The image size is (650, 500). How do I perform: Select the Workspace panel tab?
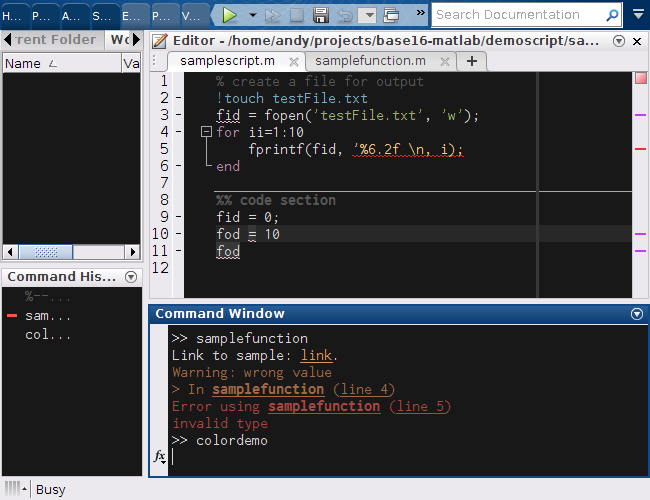[119, 40]
